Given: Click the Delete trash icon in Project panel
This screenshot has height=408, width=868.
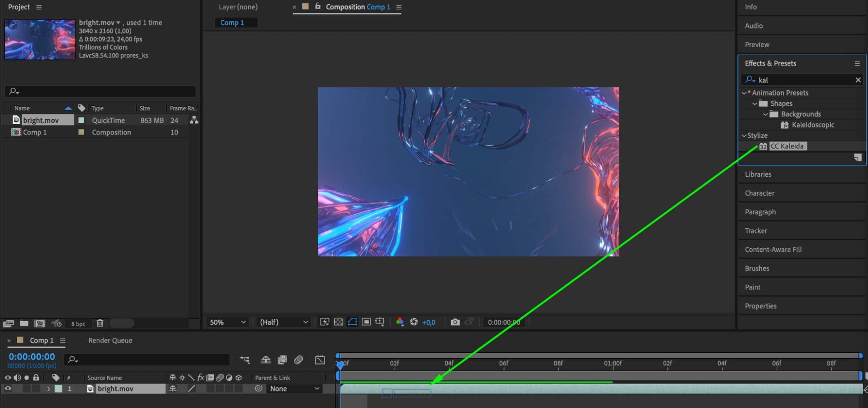Looking at the screenshot, I should 100,323.
